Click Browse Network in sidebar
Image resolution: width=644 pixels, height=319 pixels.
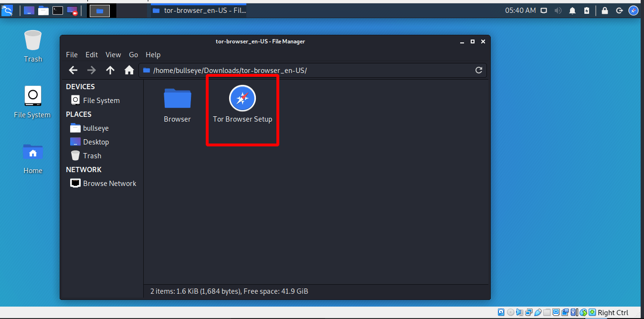[103, 183]
